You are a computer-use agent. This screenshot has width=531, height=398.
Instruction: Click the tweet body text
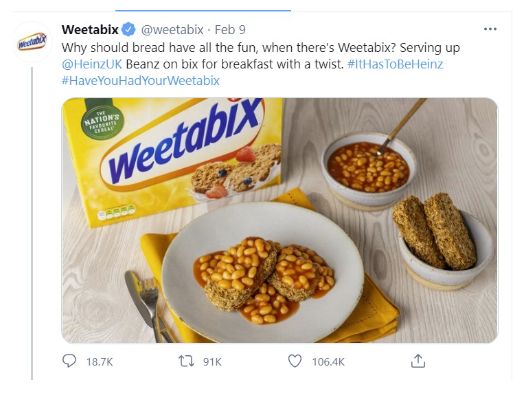(261, 64)
